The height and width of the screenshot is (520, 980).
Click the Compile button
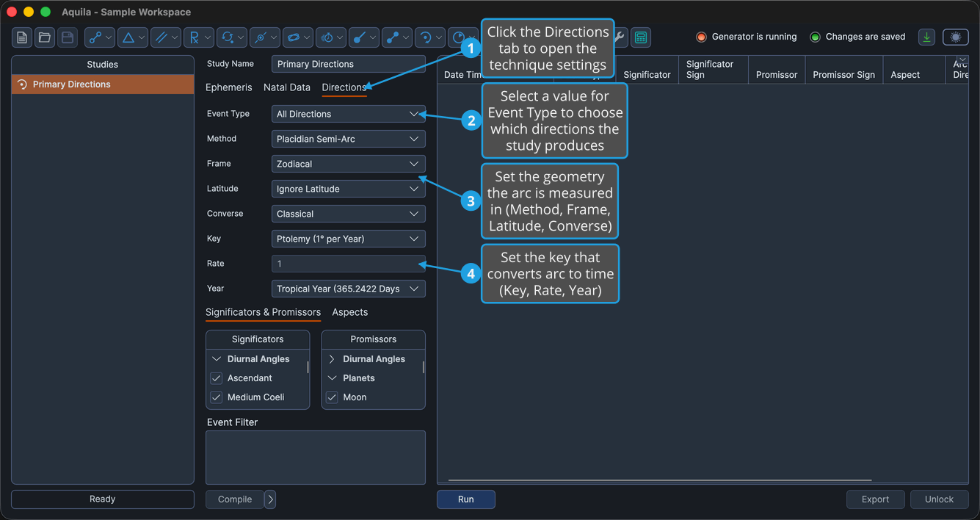[235, 499]
